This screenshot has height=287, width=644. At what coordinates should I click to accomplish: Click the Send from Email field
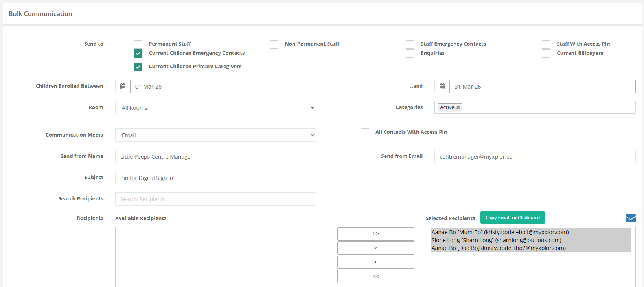coord(535,156)
